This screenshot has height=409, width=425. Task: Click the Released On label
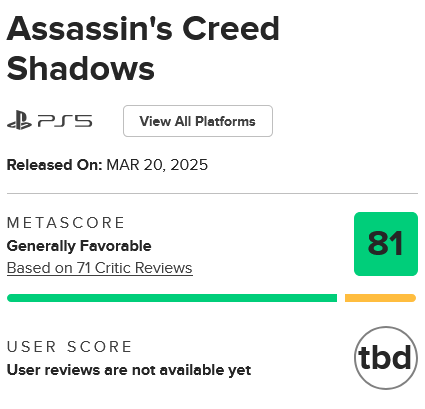[x=54, y=165]
